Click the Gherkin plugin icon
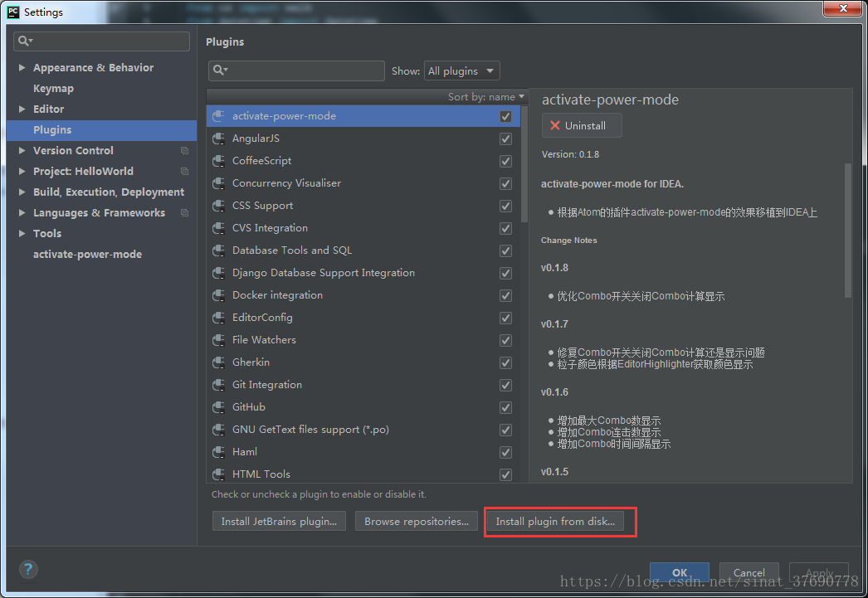 (218, 362)
